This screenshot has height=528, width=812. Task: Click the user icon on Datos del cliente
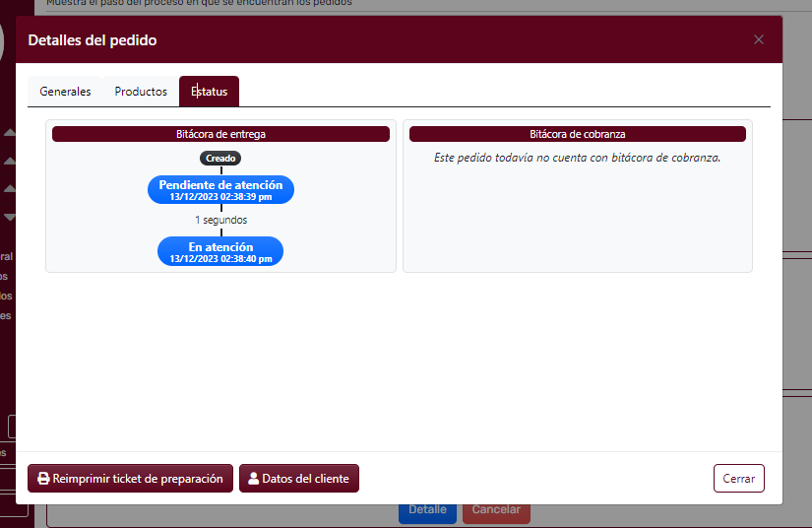(x=254, y=479)
